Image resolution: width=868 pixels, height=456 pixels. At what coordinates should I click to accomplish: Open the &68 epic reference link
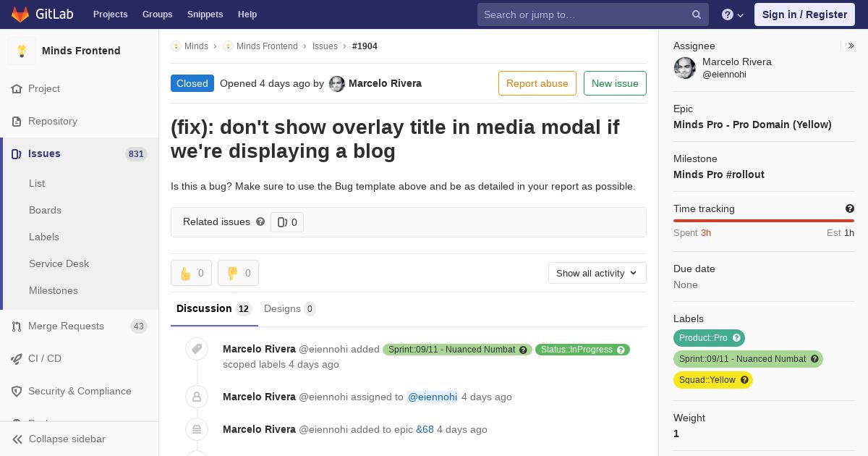point(425,429)
